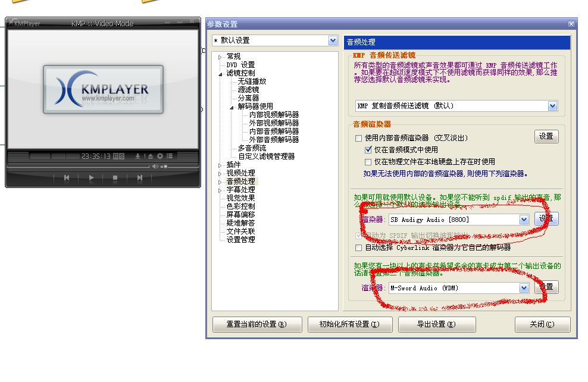Skip to previous track in KMPlayer
This screenshot has height=382, width=588.
coord(67,177)
